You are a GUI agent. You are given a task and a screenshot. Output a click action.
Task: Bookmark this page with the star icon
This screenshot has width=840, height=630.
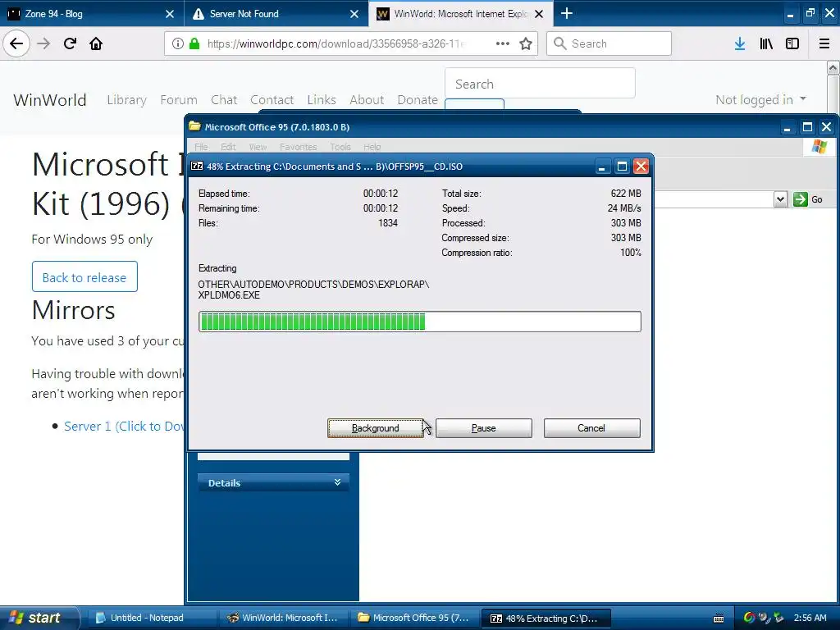(x=526, y=43)
